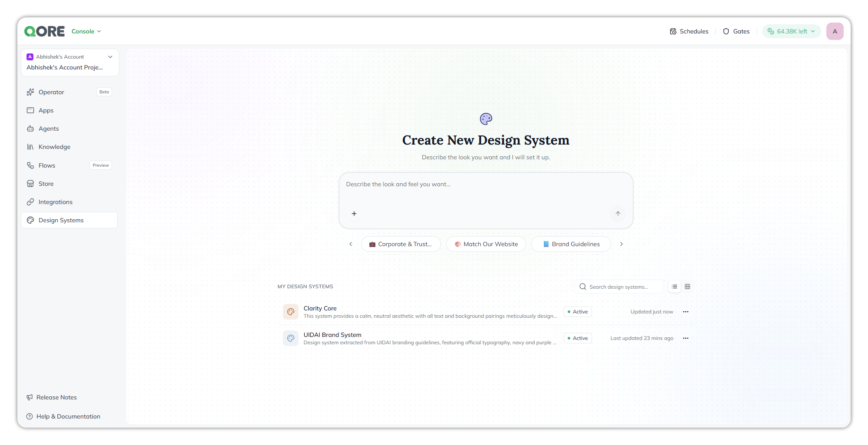This screenshot has width=868, height=445.
Task: Open the user avatar menu
Action: click(835, 31)
